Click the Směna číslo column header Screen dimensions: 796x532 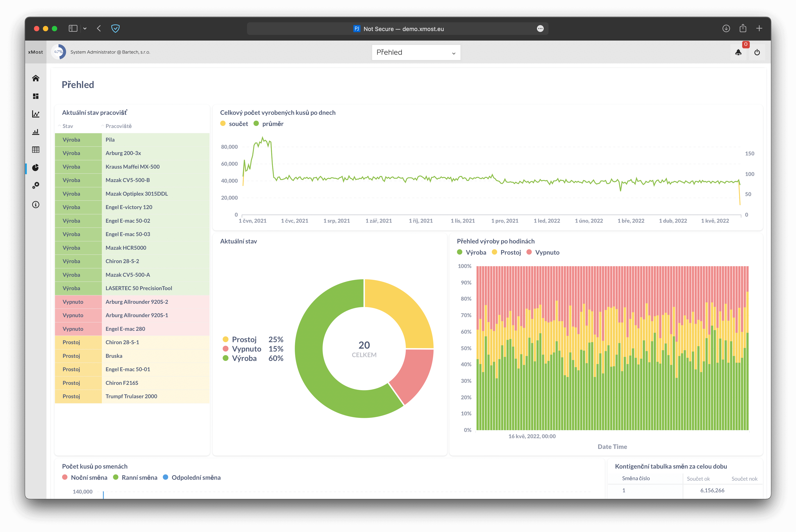(x=635, y=478)
